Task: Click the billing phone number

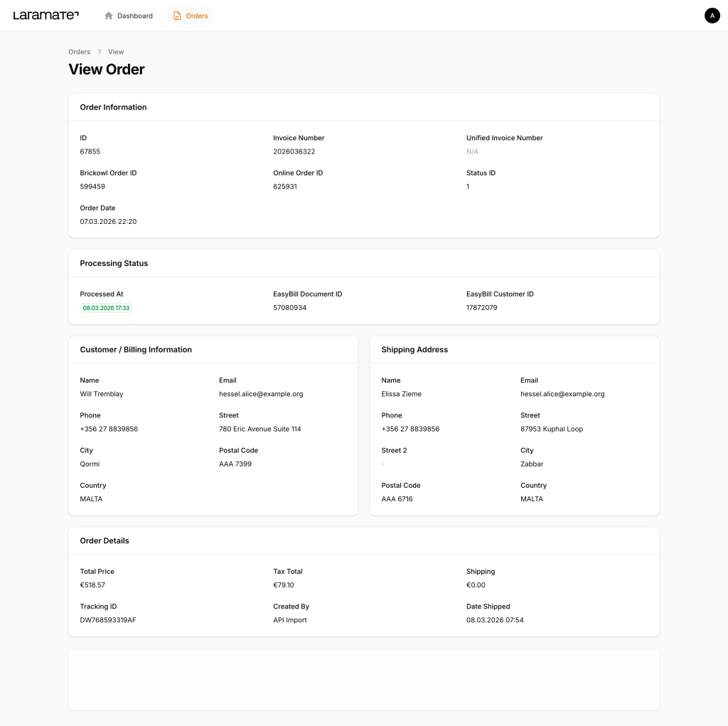Action: click(x=109, y=429)
